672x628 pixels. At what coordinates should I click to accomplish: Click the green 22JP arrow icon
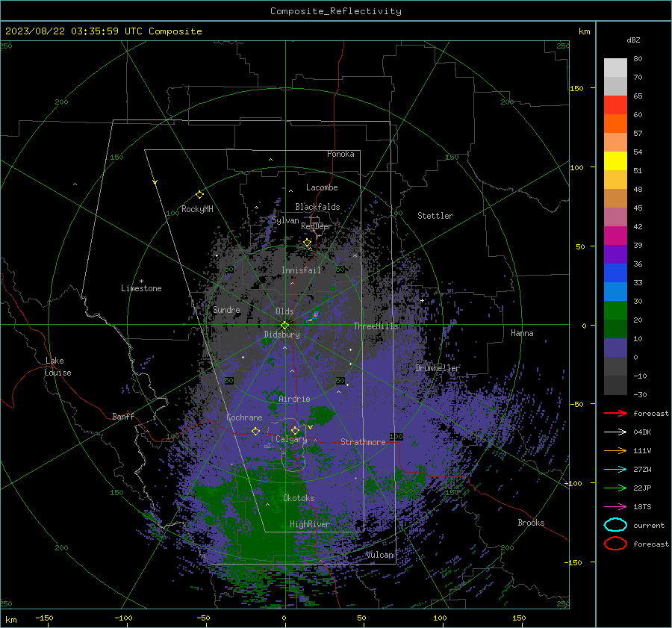point(615,488)
